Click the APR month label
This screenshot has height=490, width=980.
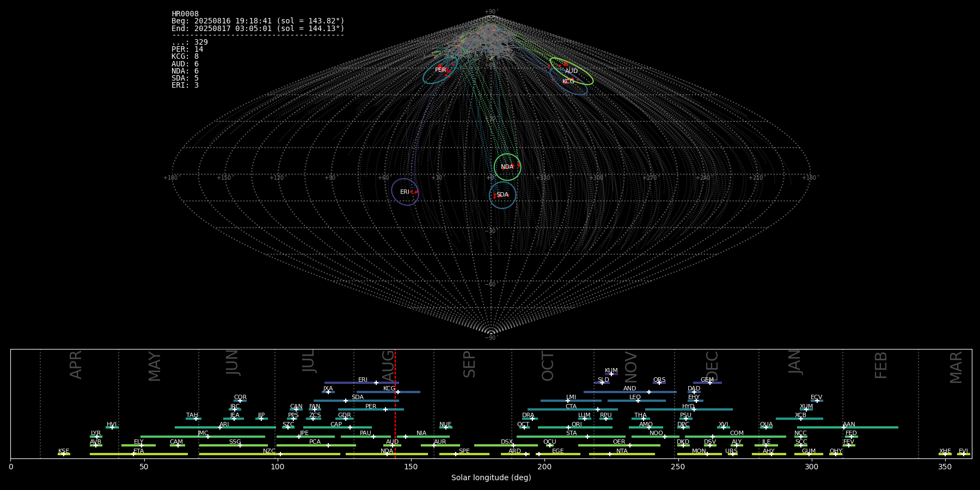click(x=76, y=365)
